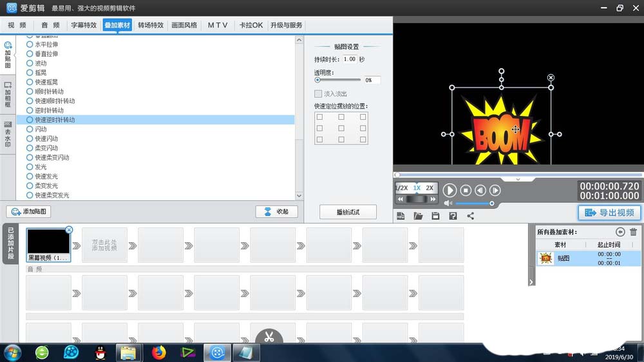Delete overlay material trash icon

coord(633,232)
